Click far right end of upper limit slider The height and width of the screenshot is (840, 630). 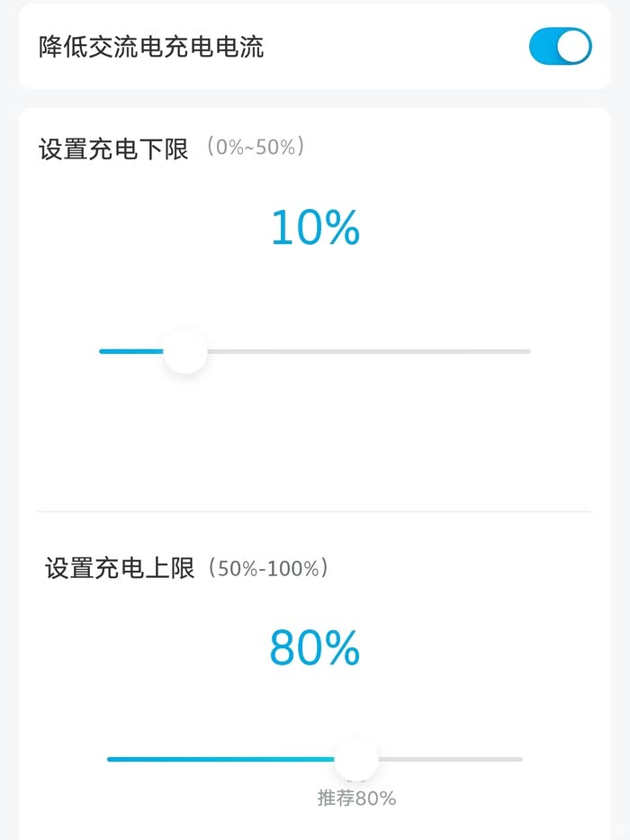pyautogui.click(x=519, y=759)
